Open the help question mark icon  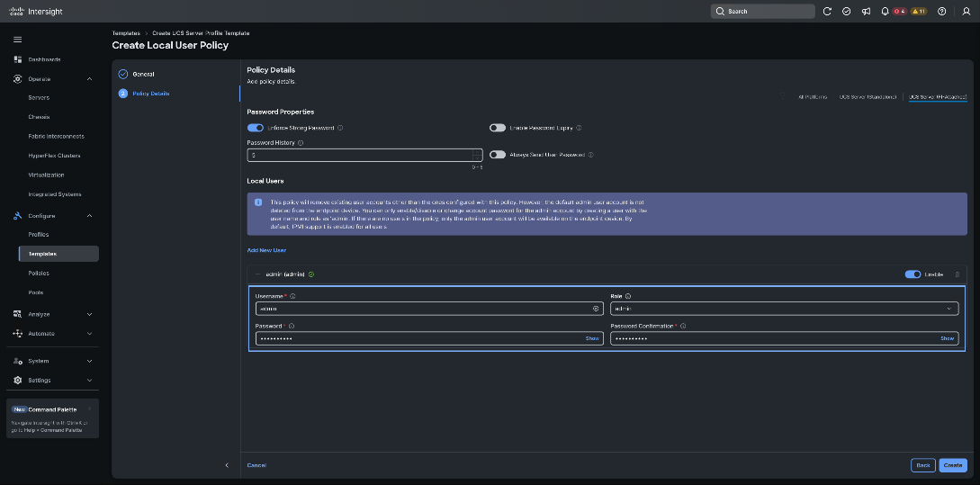coord(942,12)
